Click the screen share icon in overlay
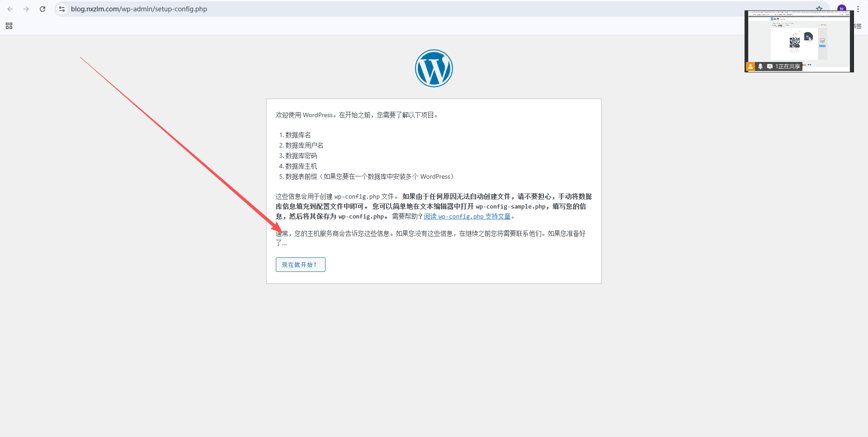Image resolution: width=868 pixels, height=437 pixels. (769, 66)
